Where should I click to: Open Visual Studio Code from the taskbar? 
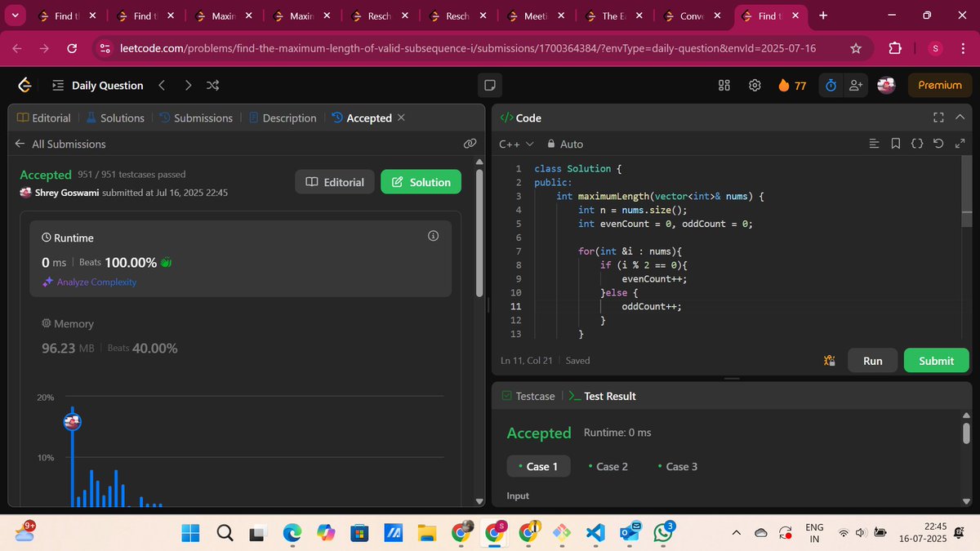coord(594,533)
